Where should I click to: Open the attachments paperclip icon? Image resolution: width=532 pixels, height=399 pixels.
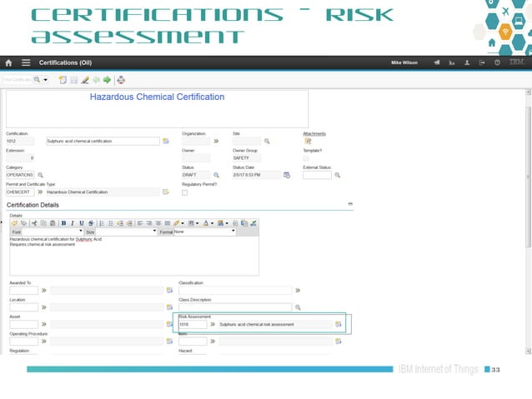tap(308, 141)
